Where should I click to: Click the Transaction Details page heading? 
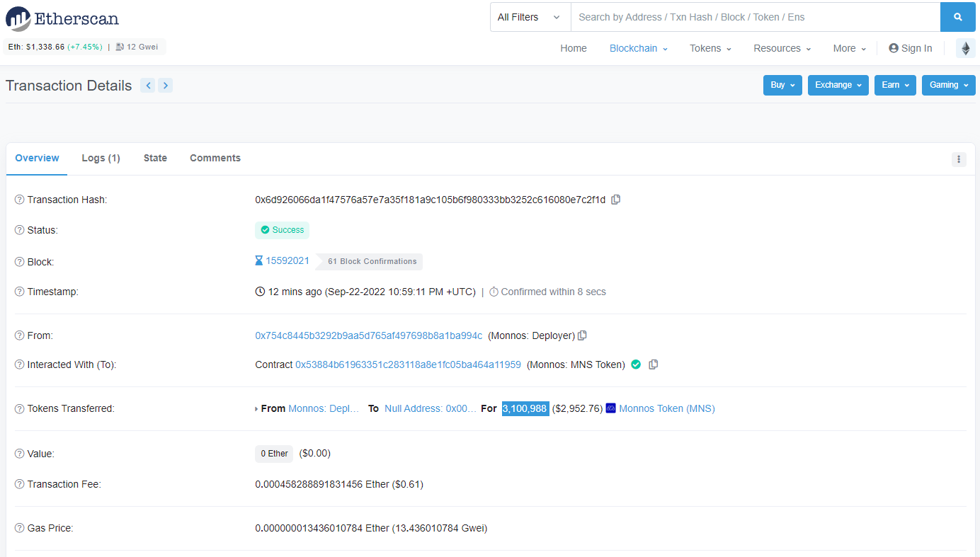69,86
